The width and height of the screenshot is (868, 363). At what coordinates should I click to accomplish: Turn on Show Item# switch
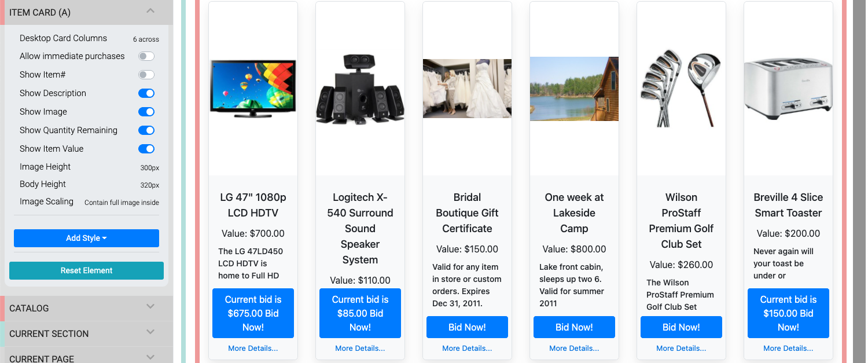pos(146,75)
